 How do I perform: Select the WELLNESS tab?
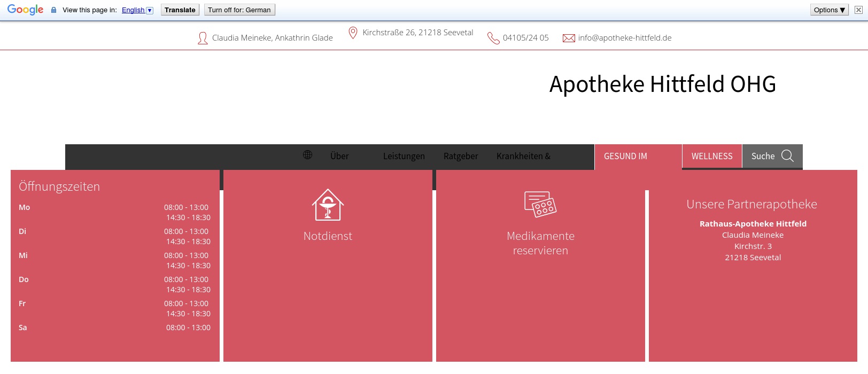click(x=711, y=156)
